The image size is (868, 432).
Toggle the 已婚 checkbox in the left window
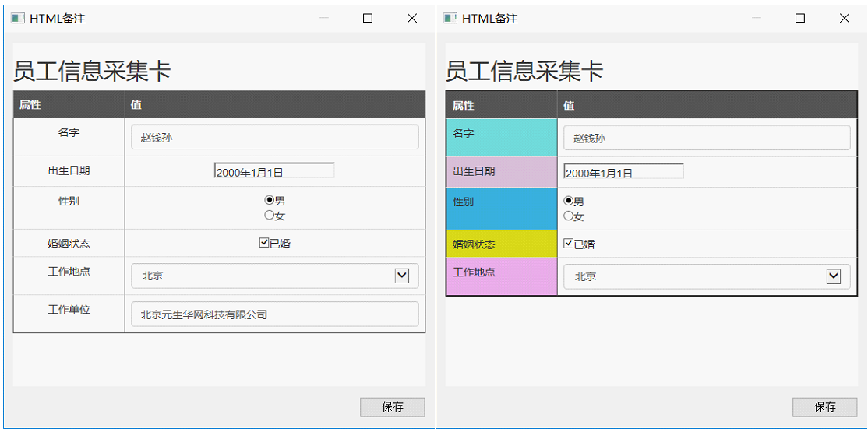(x=264, y=243)
